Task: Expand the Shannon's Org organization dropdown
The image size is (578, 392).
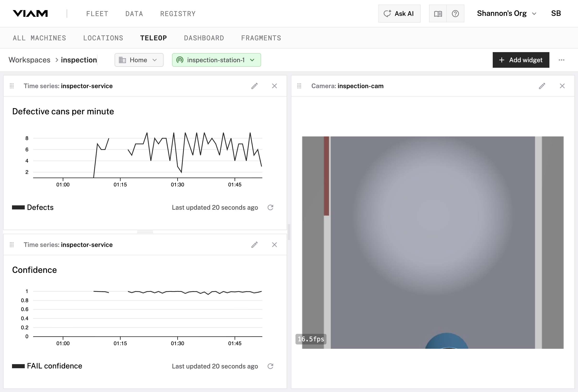Action: [x=506, y=13]
